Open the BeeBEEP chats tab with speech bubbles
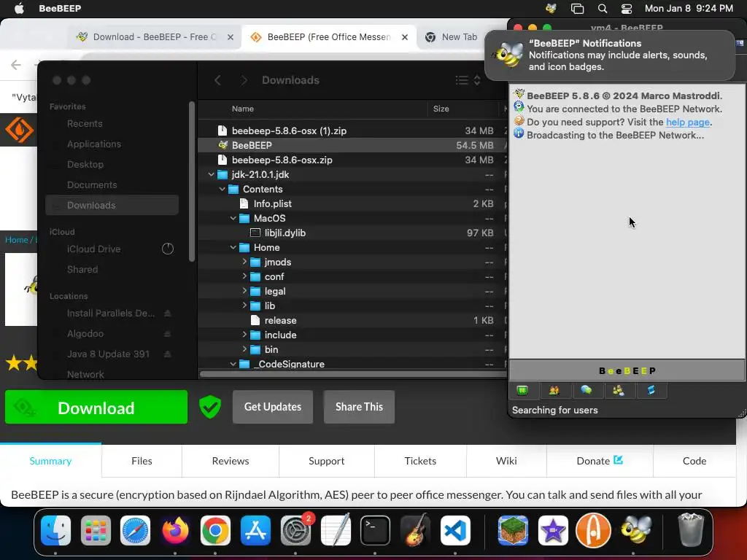Screen dimensions: 747x560 pyautogui.click(x=586, y=391)
